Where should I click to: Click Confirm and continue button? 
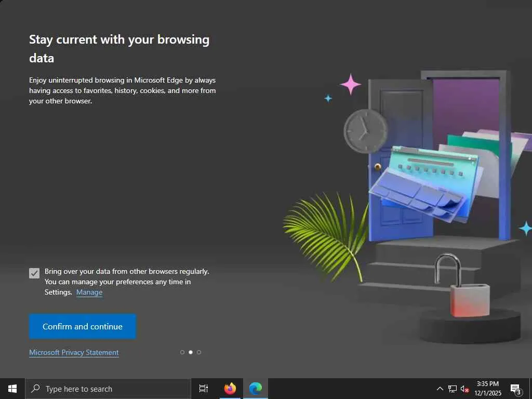(x=83, y=326)
